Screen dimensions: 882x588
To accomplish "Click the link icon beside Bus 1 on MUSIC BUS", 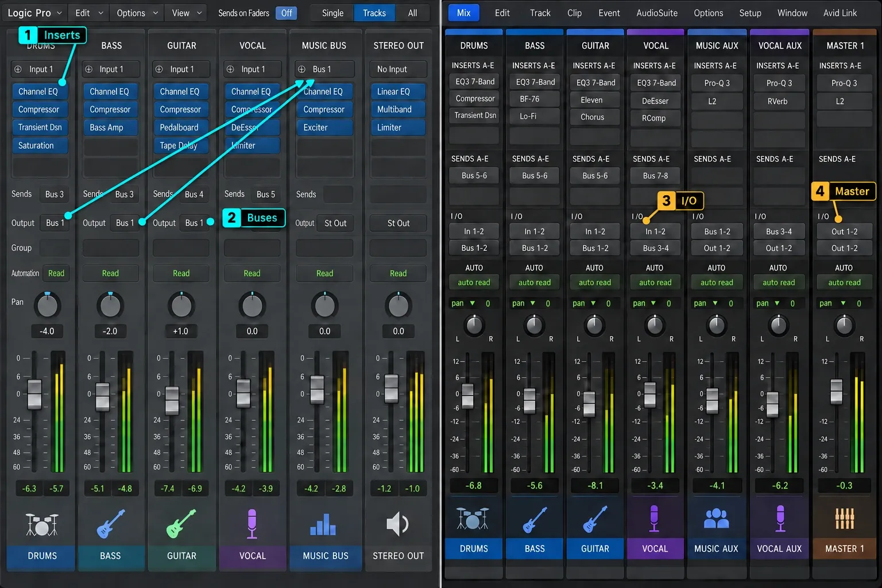I will [301, 69].
